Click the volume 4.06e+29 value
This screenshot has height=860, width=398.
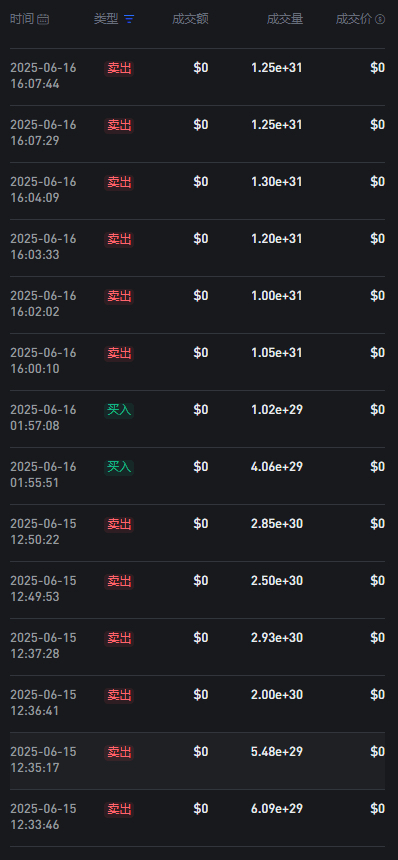point(277,467)
